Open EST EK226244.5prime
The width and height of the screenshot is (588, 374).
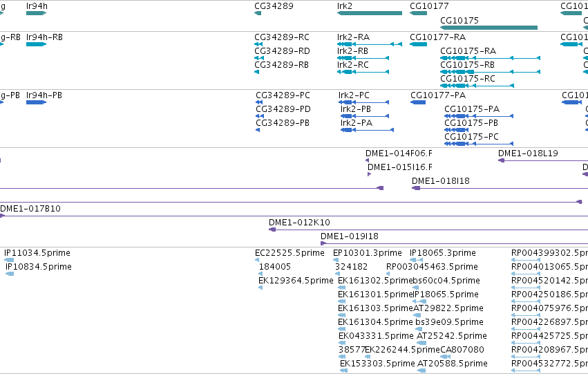point(402,350)
